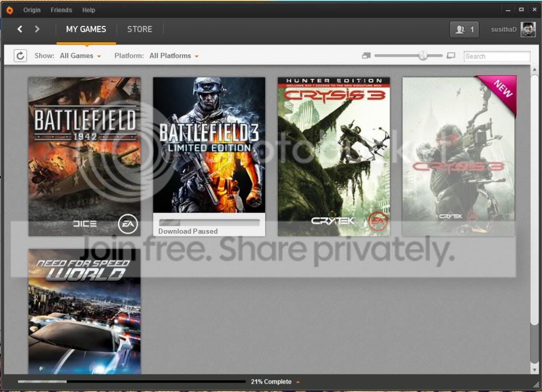Click the susithaD username
Screen dimensions: 542x392
tap(504, 30)
